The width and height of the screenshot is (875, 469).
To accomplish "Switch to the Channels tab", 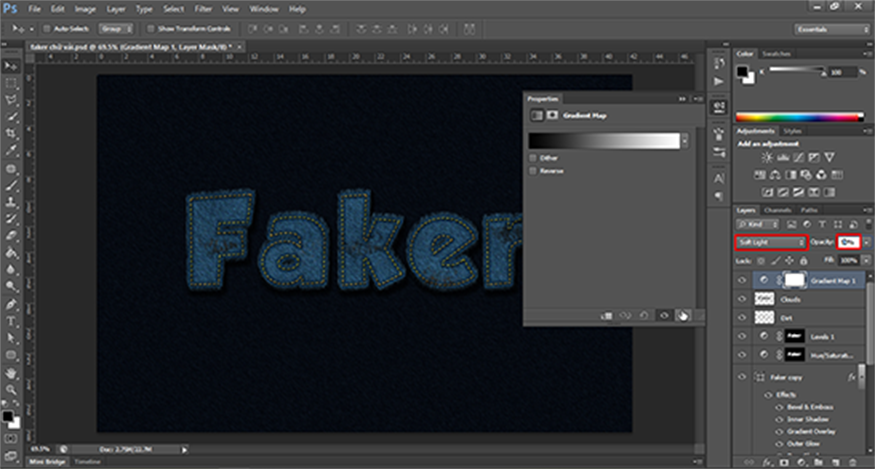I will click(x=776, y=210).
